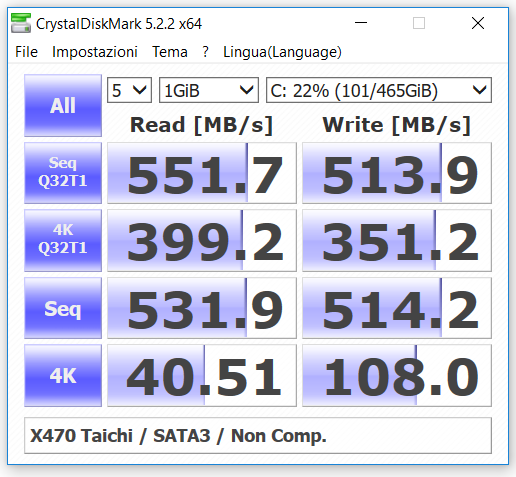Open the Impostazioni menu
The height and width of the screenshot is (477, 516).
pos(95,52)
